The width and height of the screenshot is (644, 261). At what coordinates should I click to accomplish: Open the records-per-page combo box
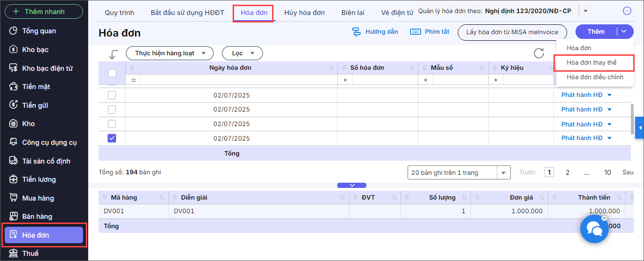459,172
